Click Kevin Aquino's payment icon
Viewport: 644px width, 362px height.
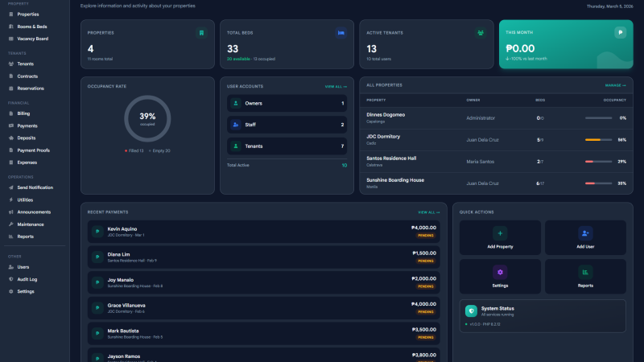97,232
